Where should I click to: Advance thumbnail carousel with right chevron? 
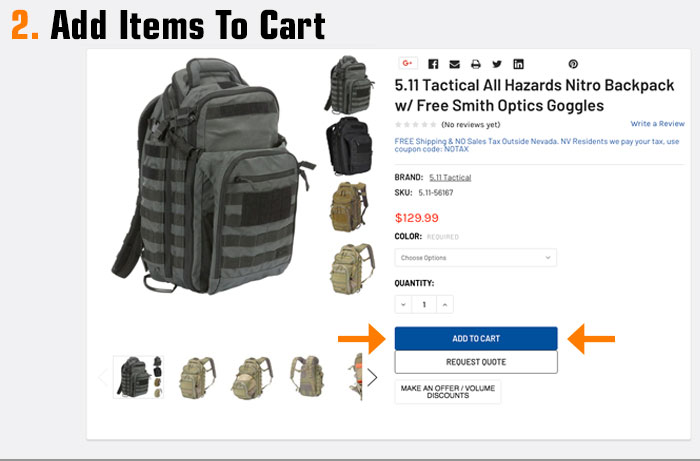coord(372,378)
